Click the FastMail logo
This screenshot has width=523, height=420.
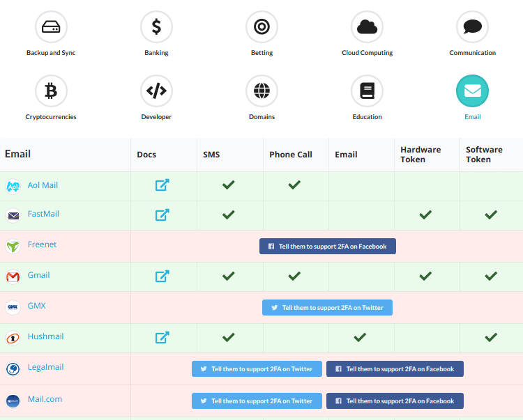point(13,215)
